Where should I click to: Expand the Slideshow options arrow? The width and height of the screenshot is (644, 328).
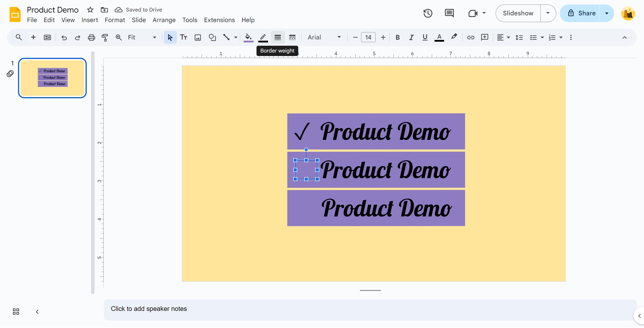(x=548, y=13)
